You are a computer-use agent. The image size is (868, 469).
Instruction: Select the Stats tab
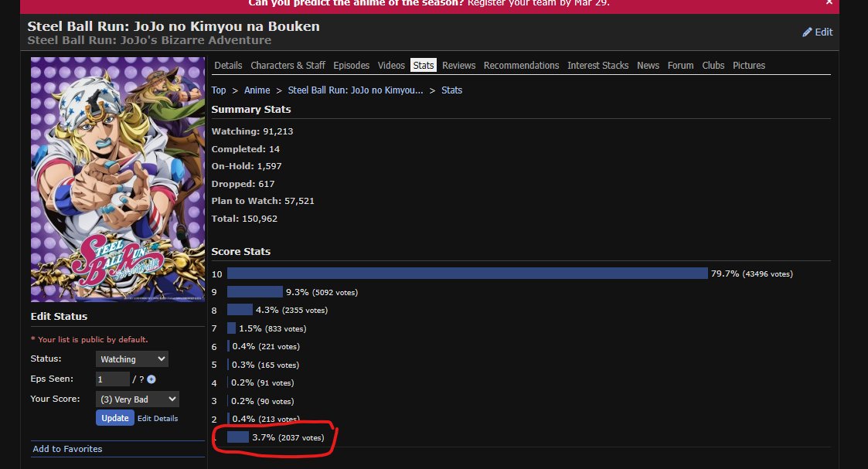click(424, 65)
